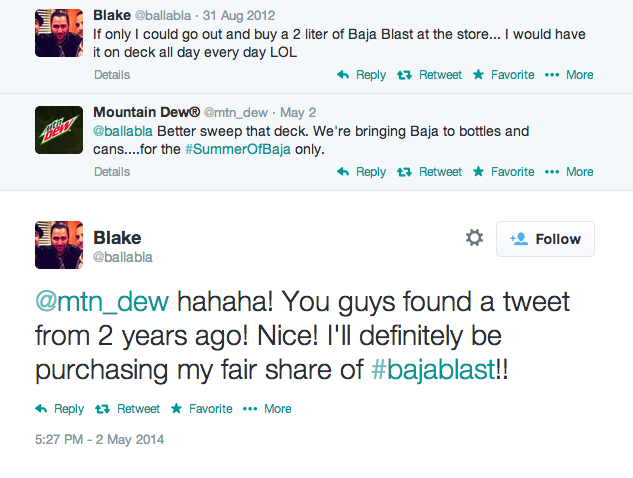Reply to the main @mtn_dew hahaha tweet
633x478 pixels.
click(60, 408)
